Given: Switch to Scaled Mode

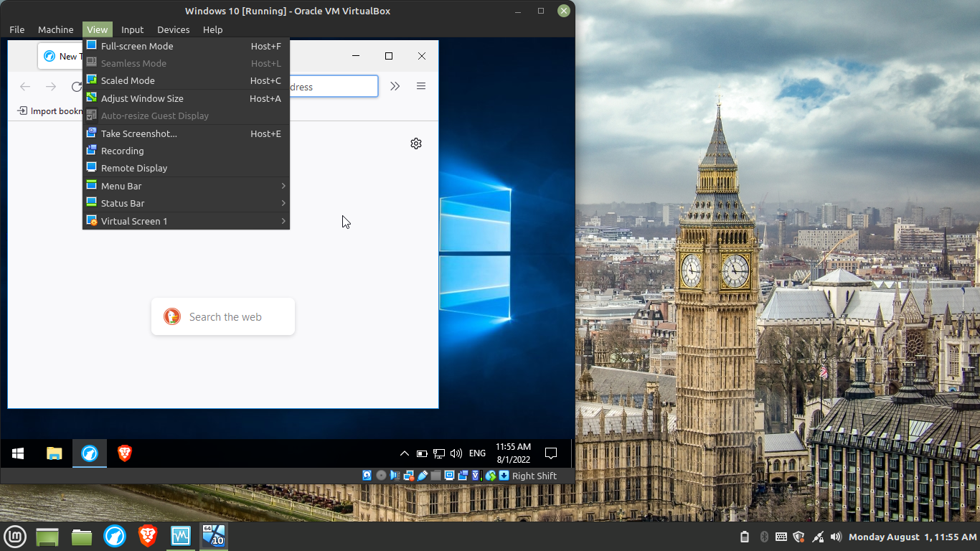Looking at the screenshot, I should [x=126, y=80].
